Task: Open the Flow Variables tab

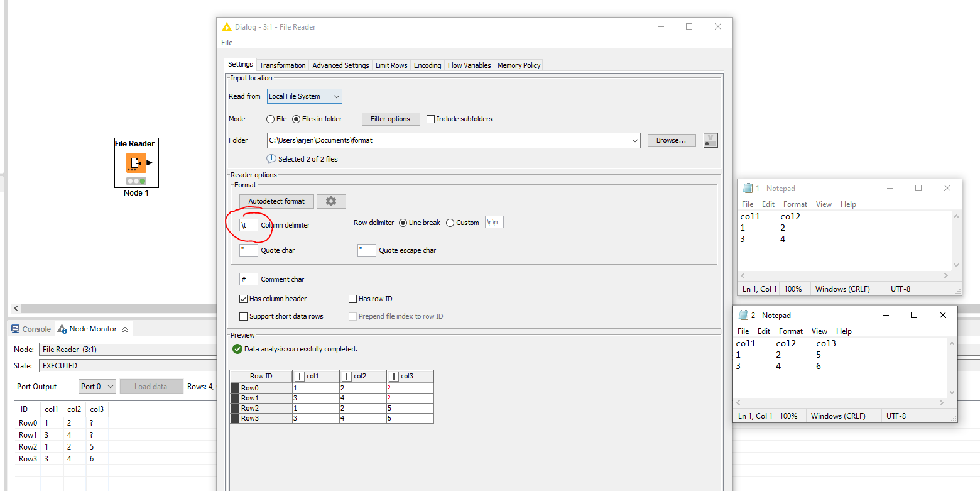Action: coord(469,65)
